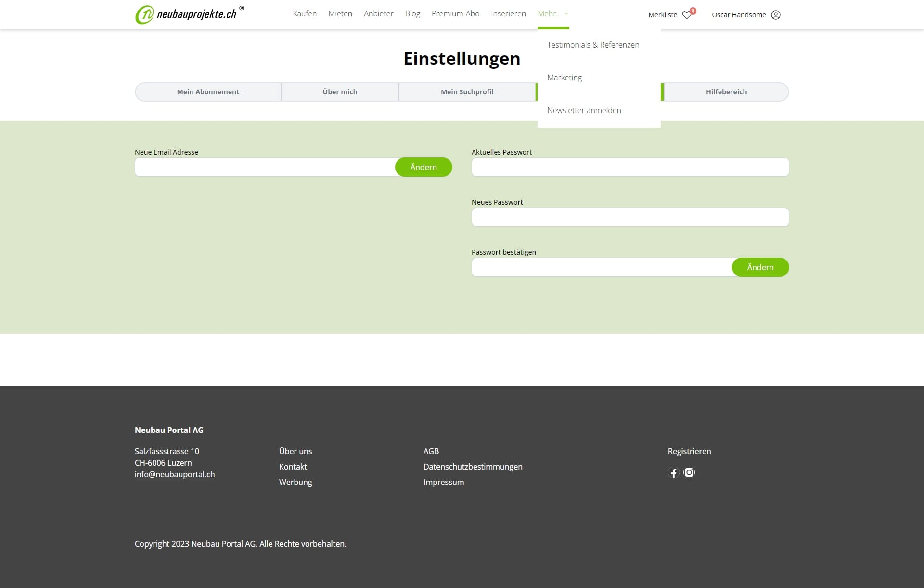
Task: Open the Über mich tab
Action: click(340, 92)
